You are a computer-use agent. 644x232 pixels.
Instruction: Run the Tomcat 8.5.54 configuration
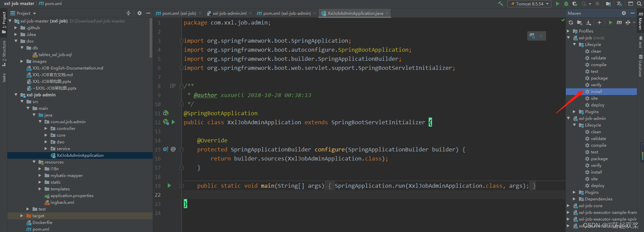click(557, 4)
